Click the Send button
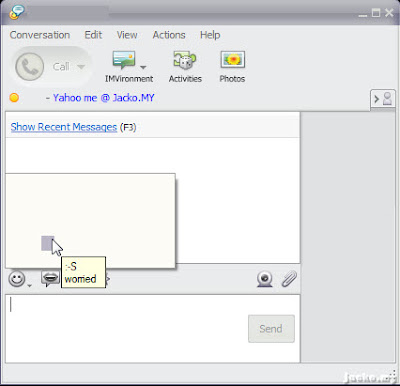 [271, 329]
